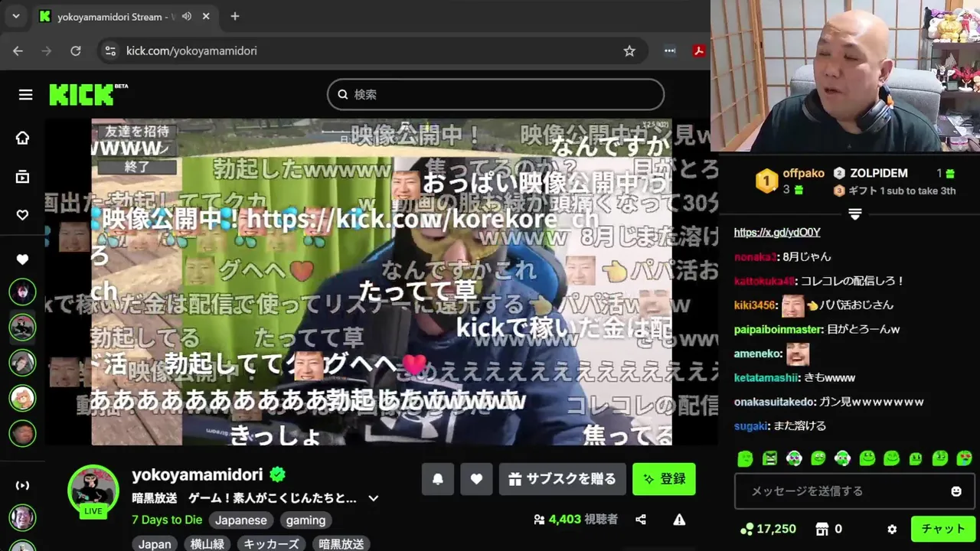Image resolution: width=980 pixels, height=551 pixels.
Task: Open the tab search dropdown
Action: point(16,16)
